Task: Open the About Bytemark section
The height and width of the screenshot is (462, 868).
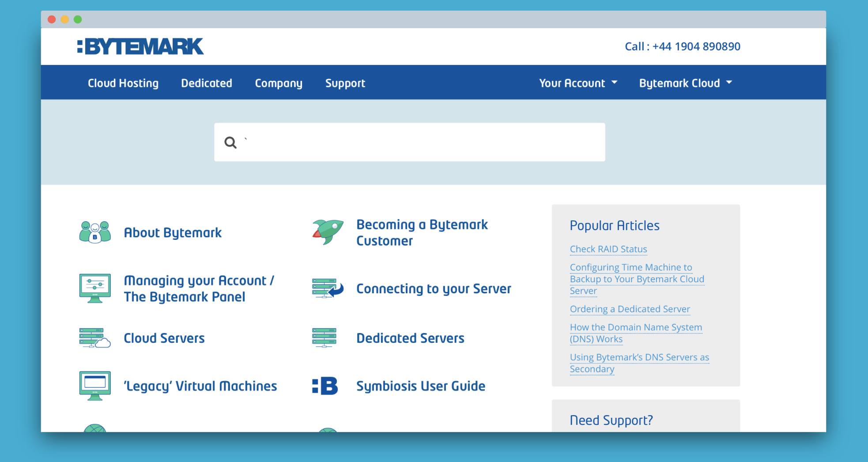Action: click(x=173, y=232)
